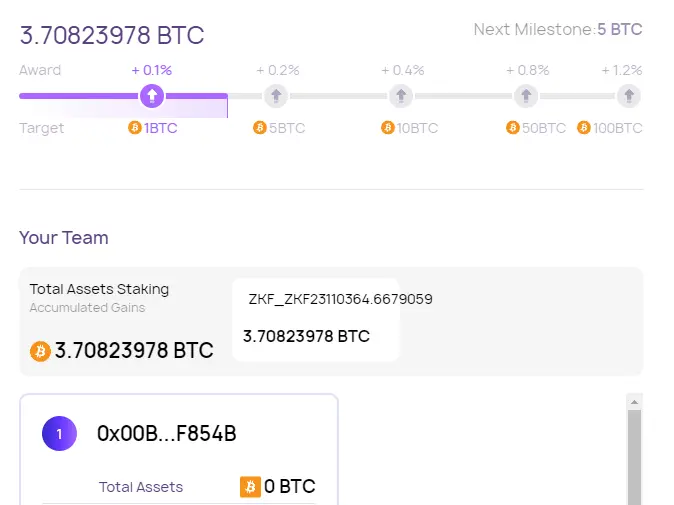Click Bitcoin icon beside 5BTC target
Image resolution: width=674 pixels, height=505 pixels.
(260, 128)
